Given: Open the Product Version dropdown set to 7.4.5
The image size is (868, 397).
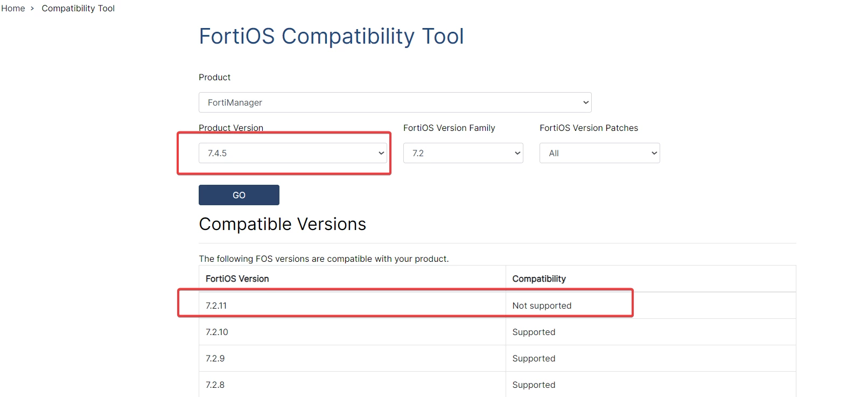Looking at the screenshot, I should coord(293,153).
